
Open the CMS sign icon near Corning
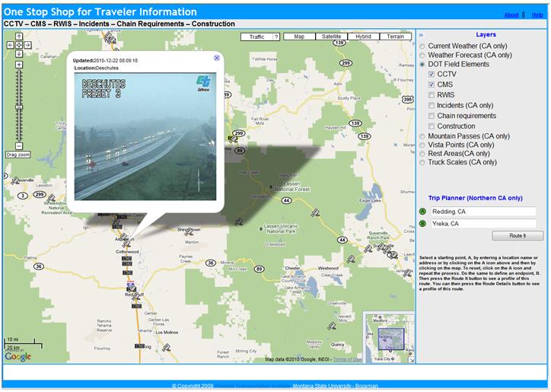coord(139,346)
